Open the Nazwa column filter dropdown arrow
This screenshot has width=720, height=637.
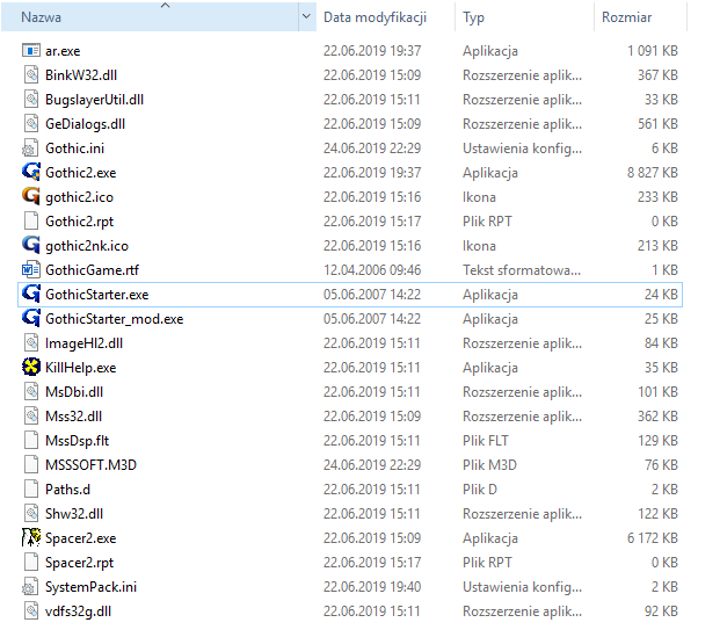tap(306, 17)
